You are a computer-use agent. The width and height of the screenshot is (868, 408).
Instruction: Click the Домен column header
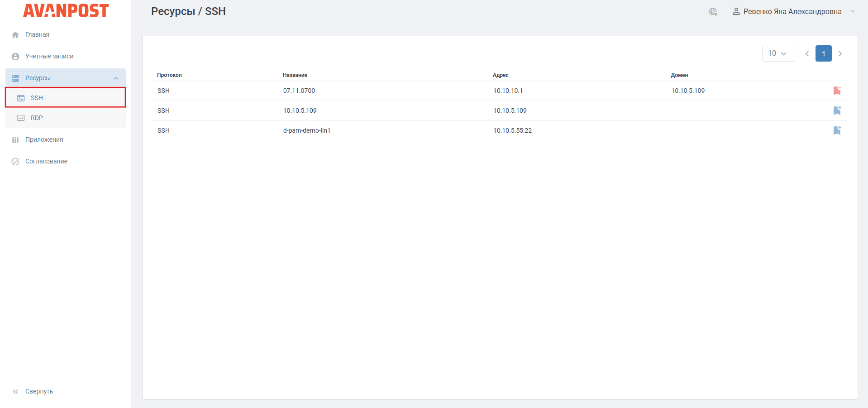(x=679, y=75)
